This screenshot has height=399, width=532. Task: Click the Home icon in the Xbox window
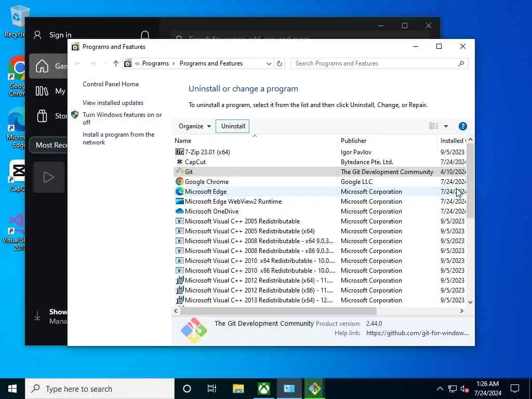[x=42, y=66]
